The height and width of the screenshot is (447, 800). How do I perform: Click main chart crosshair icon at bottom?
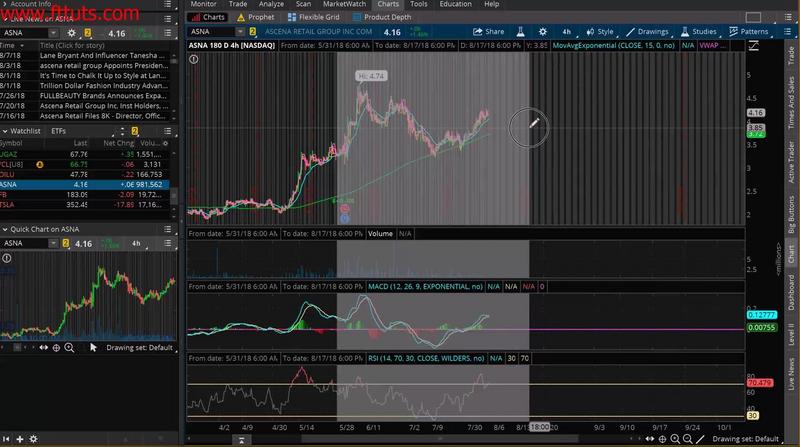(x=662, y=439)
